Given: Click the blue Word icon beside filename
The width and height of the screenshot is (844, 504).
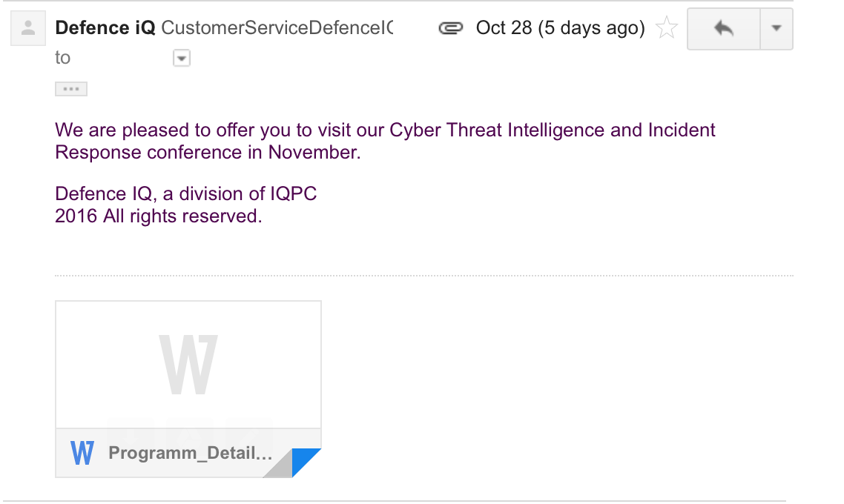Looking at the screenshot, I should click(x=82, y=453).
